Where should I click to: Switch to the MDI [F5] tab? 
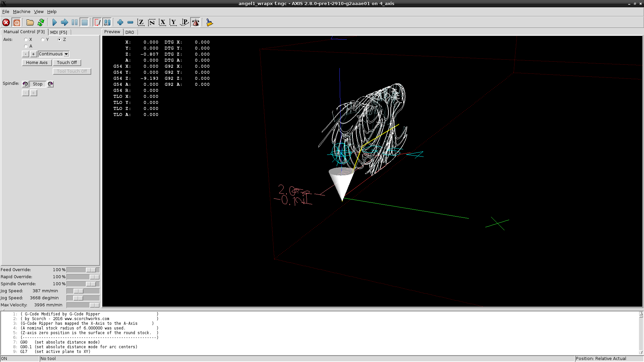(x=59, y=32)
